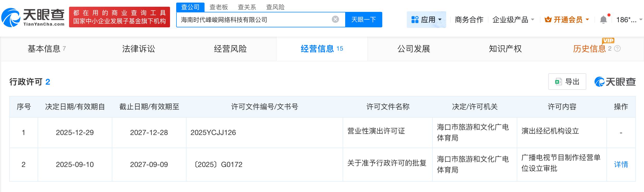This screenshot has width=644, height=192.
Task: Clear the search box text
Action: point(335,19)
